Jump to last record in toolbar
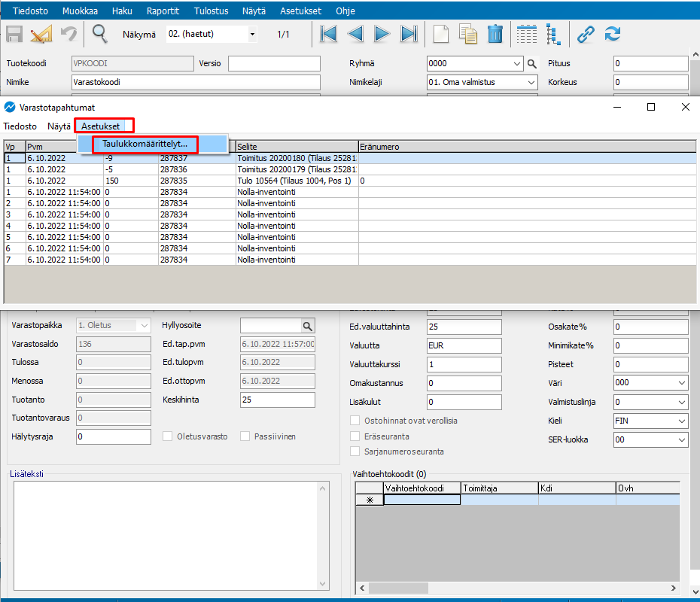This screenshot has height=602, width=700. pos(409,34)
